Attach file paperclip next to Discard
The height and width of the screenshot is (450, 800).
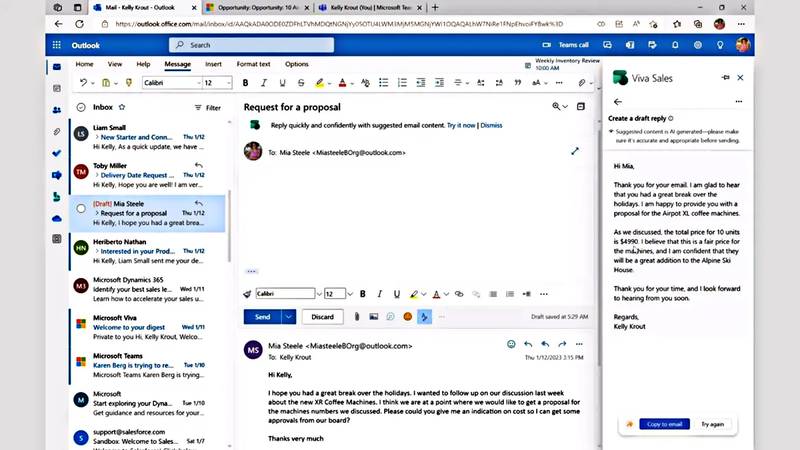(357, 317)
